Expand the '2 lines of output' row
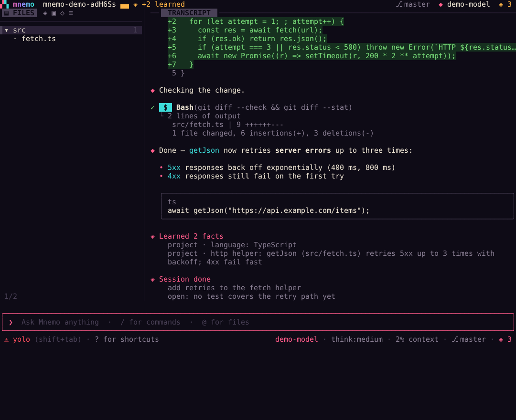 (x=204, y=116)
